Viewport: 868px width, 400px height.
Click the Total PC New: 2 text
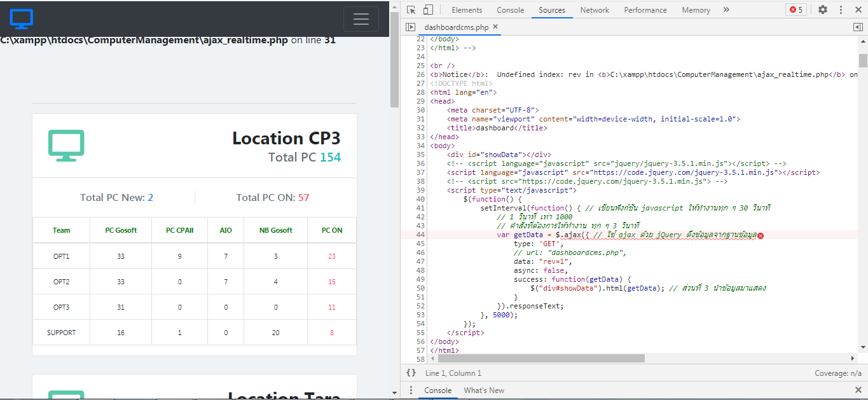[x=116, y=198]
